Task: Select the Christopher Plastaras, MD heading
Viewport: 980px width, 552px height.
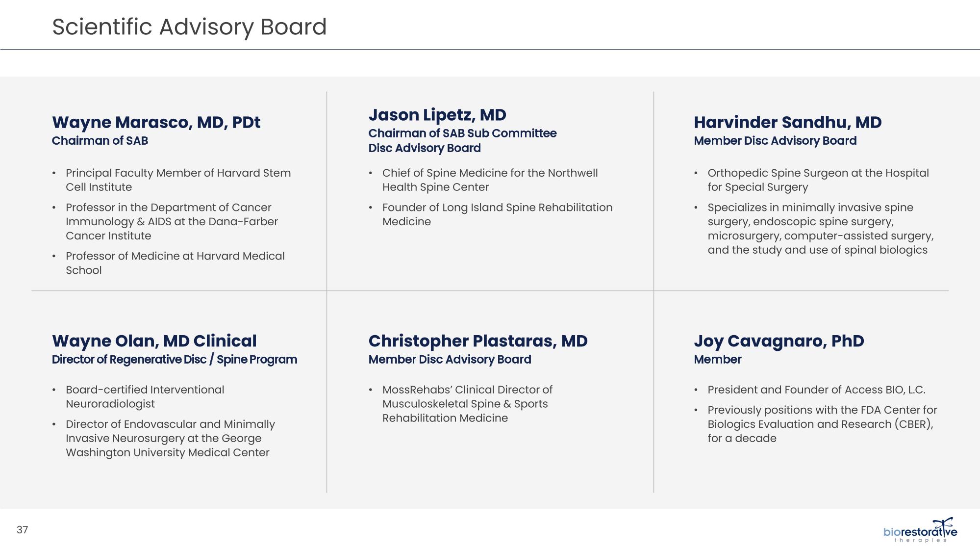Action: (x=477, y=341)
